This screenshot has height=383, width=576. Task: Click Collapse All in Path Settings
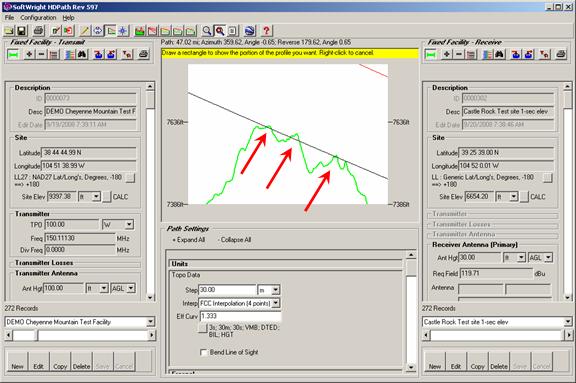234,240
